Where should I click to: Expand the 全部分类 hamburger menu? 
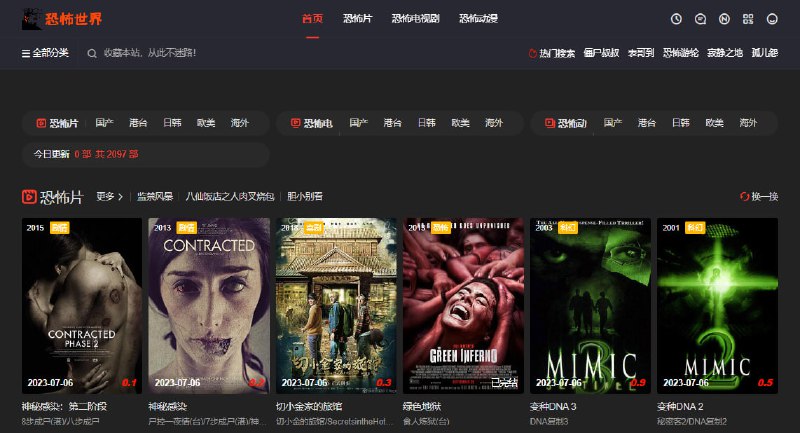pyautogui.click(x=45, y=53)
